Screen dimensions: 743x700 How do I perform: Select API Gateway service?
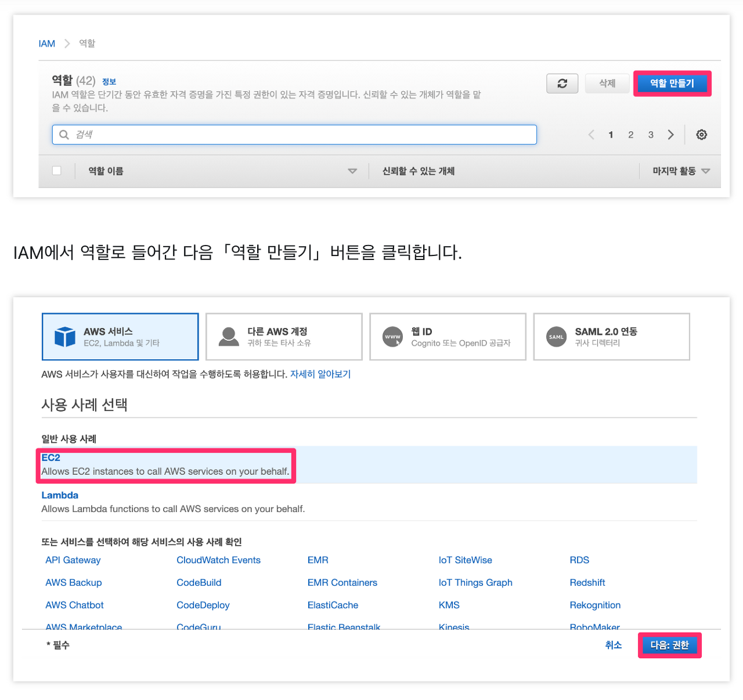[73, 560]
